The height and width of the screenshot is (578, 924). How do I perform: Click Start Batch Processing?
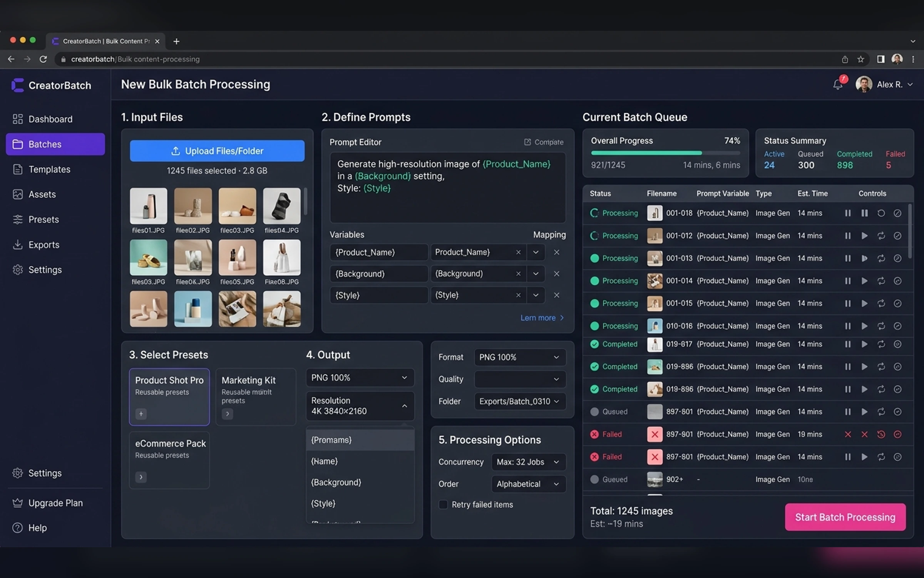click(845, 517)
